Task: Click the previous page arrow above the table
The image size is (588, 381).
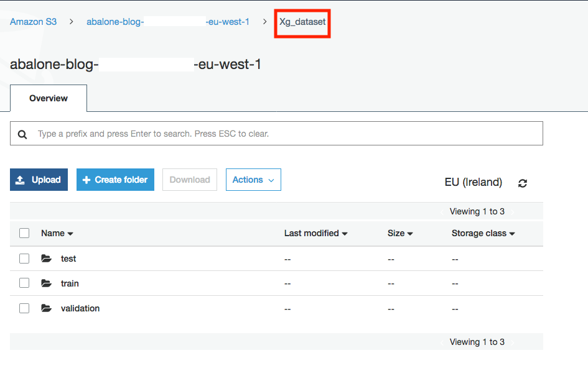Action: tap(442, 212)
